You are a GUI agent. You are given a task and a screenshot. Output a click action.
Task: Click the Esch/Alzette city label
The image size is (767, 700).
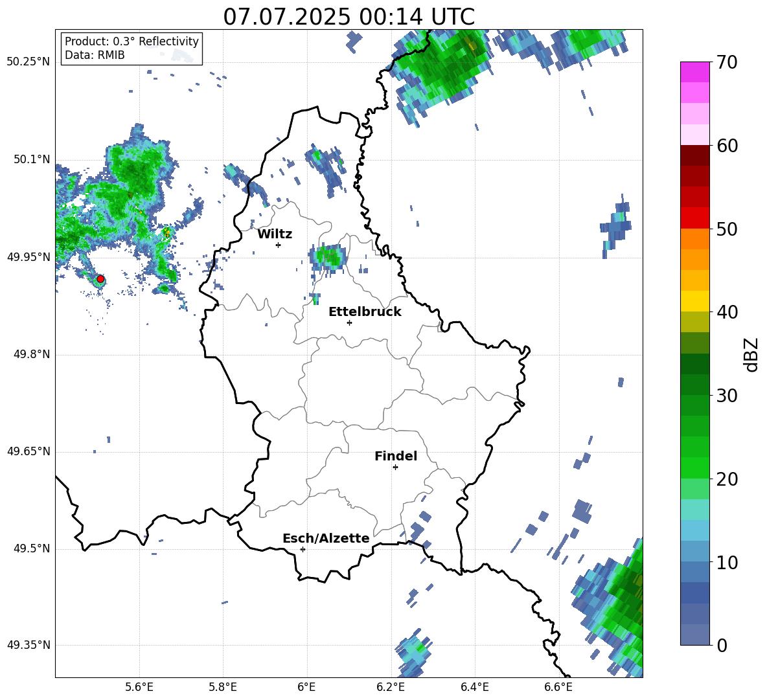point(326,538)
